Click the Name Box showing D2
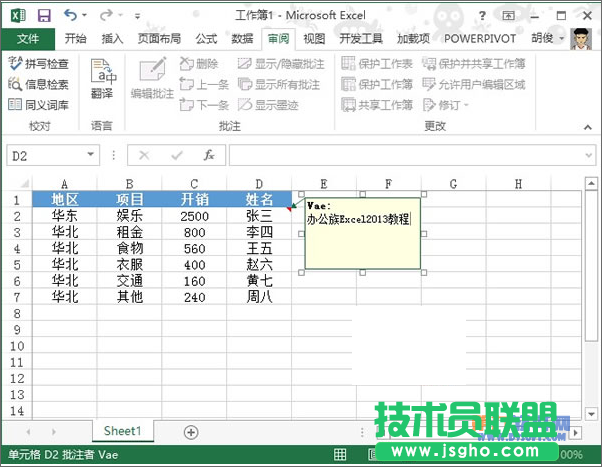The image size is (602, 467). (x=46, y=155)
